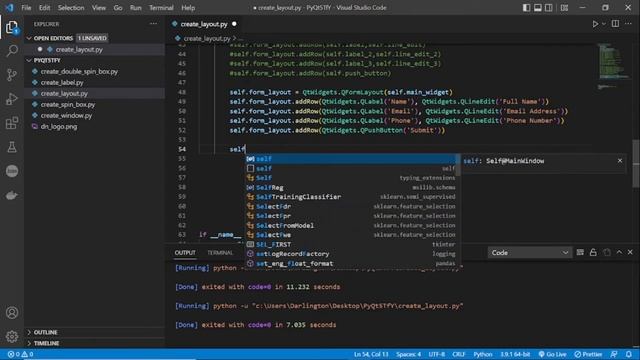This screenshot has width=640, height=360.
Task: Change encoding via UTF-8 status item
Action: click(436, 354)
